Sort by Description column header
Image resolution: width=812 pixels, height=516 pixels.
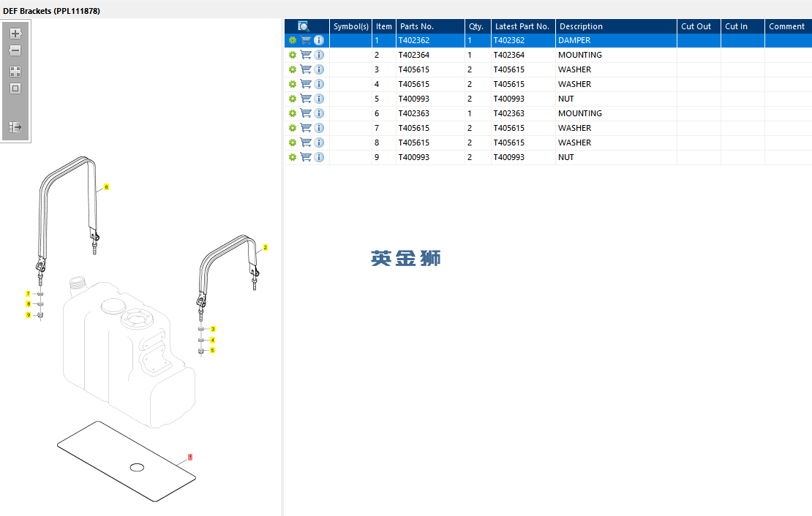click(x=616, y=26)
